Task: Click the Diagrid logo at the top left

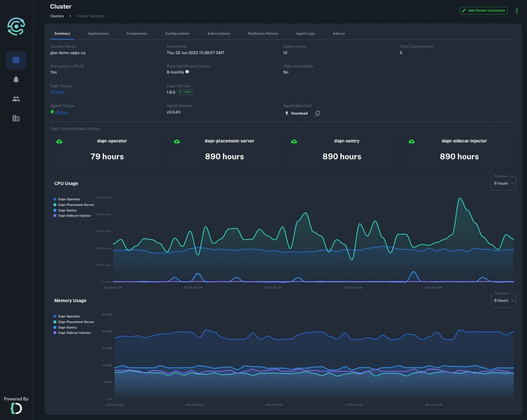Action: 16,27
